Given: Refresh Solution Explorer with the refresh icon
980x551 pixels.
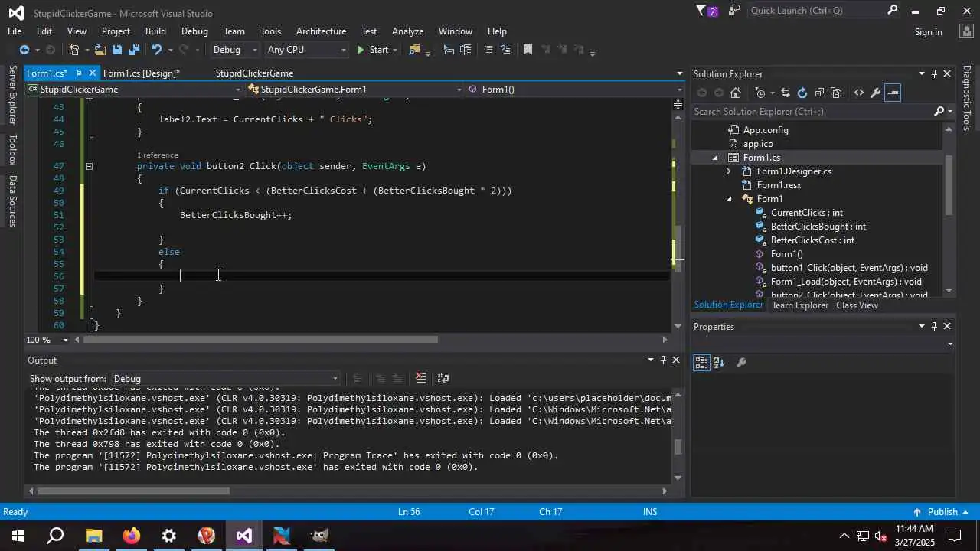Looking at the screenshot, I should point(802,93).
